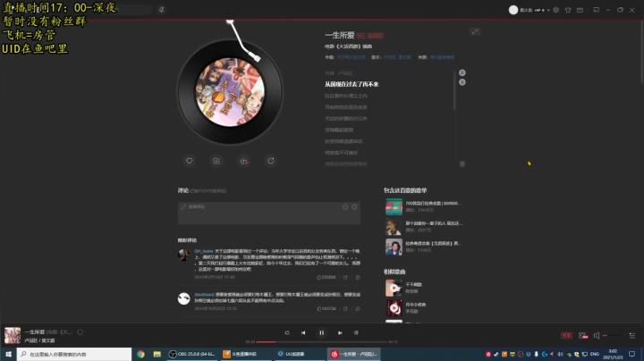Click the ENG input language indicator
644x361 pixels.
pyautogui.click(x=595, y=354)
